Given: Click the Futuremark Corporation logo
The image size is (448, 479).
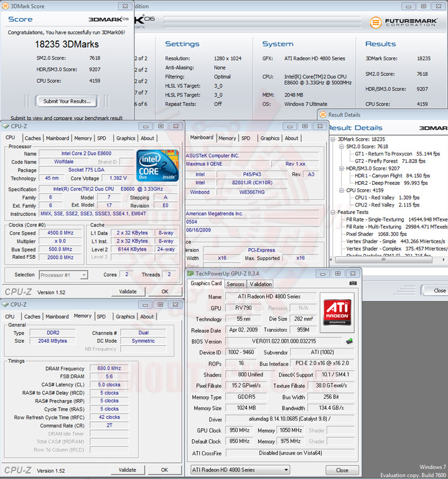Looking at the screenshot, I should click(403, 22).
